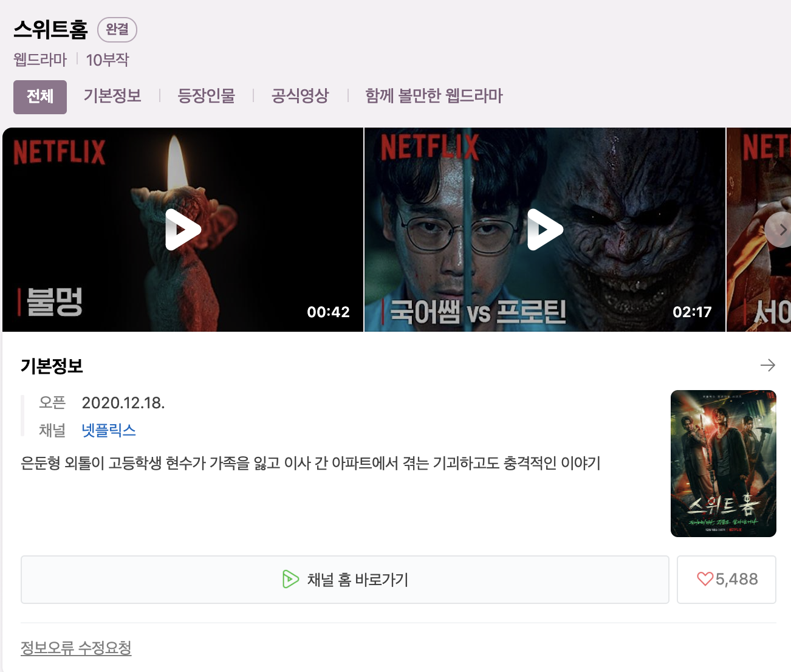This screenshot has height=672, width=791.
Task: Click the heart like icon showing 5,488
Action: 705,579
